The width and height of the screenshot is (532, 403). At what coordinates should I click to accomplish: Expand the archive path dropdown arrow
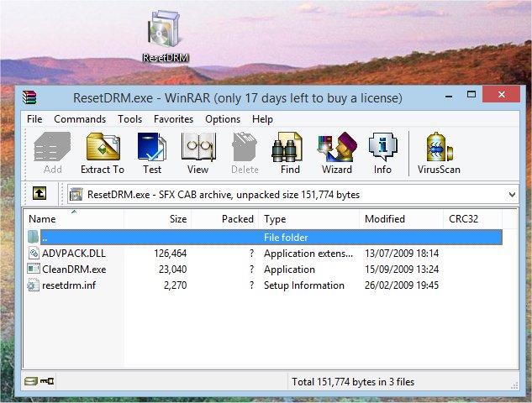point(512,195)
